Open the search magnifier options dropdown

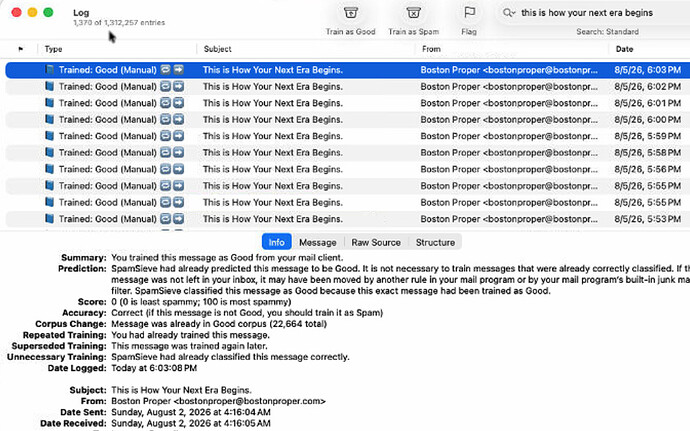pos(509,13)
